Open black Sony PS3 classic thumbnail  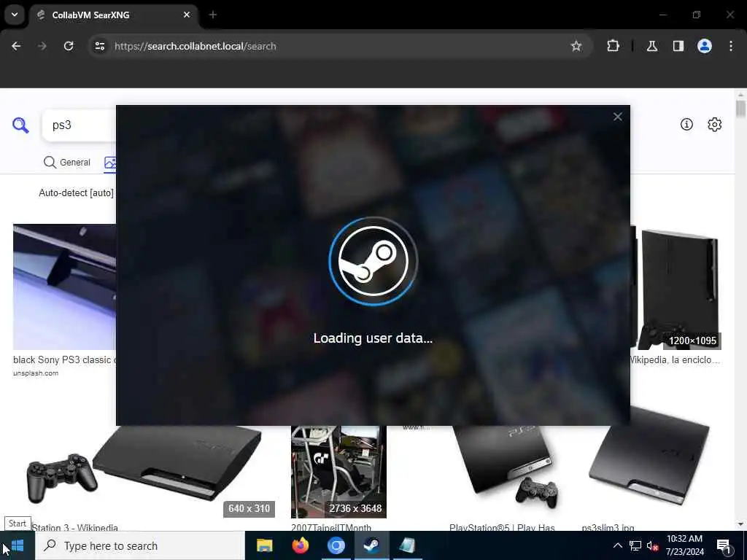pyautogui.click(x=64, y=287)
